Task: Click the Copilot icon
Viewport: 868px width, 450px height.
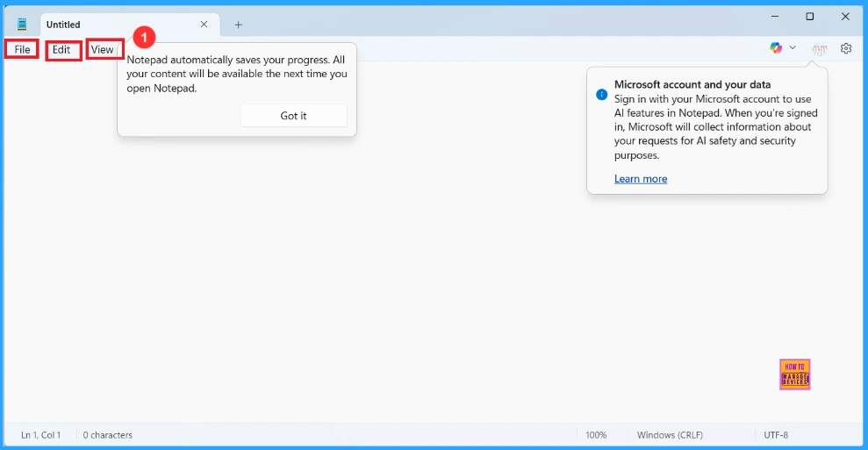Action: 776,48
